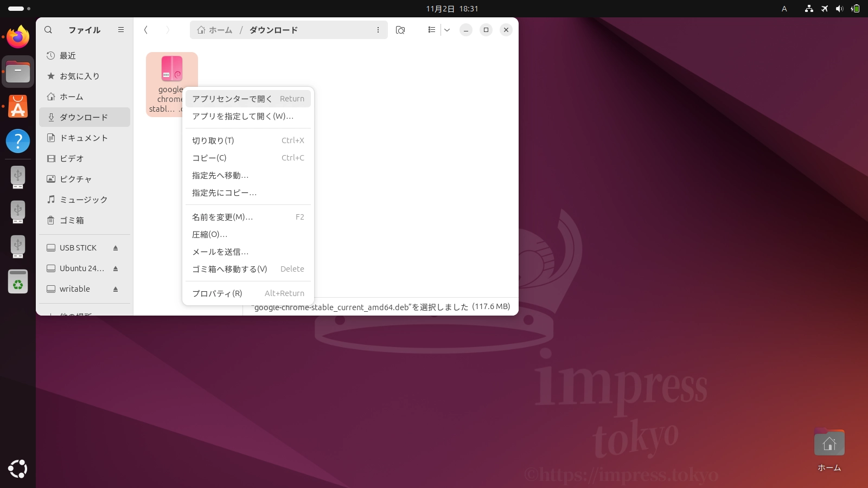Select ゴミ箱へ移動する(V) option
The height and width of the screenshot is (488, 868).
click(x=248, y=269)
